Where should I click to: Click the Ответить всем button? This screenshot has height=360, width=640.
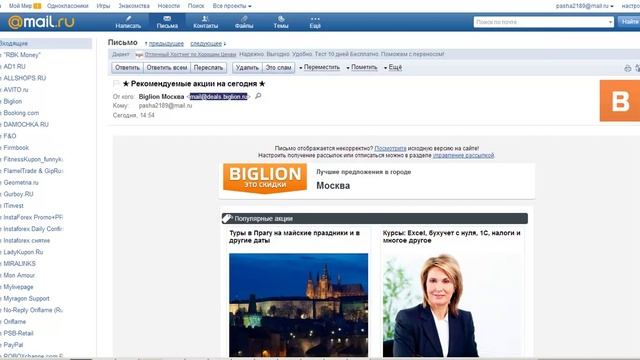(167, 67)
